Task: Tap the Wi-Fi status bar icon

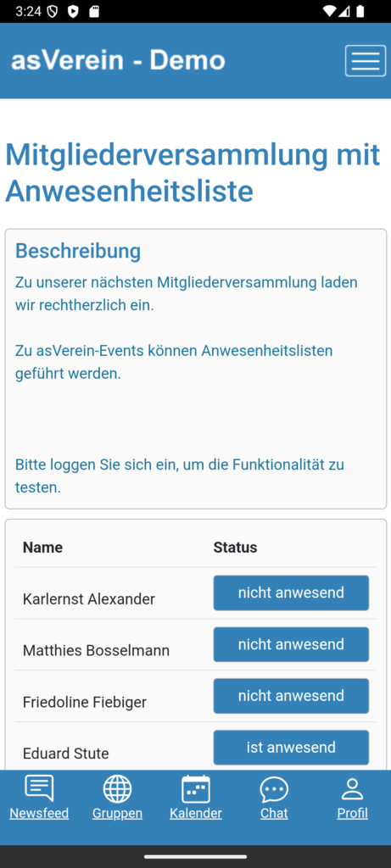Action: tap(330, 11)
